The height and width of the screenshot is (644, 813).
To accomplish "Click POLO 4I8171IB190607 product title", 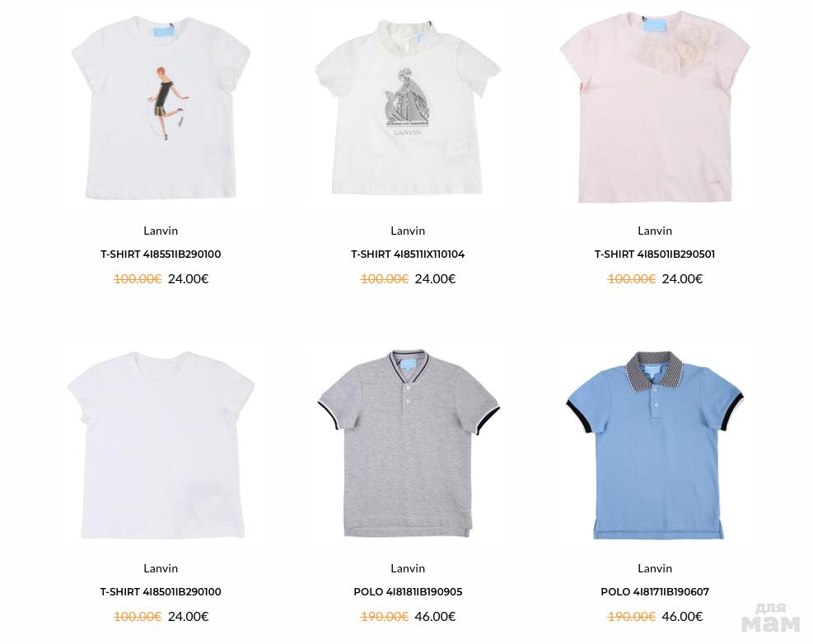I will coord(655,592).
